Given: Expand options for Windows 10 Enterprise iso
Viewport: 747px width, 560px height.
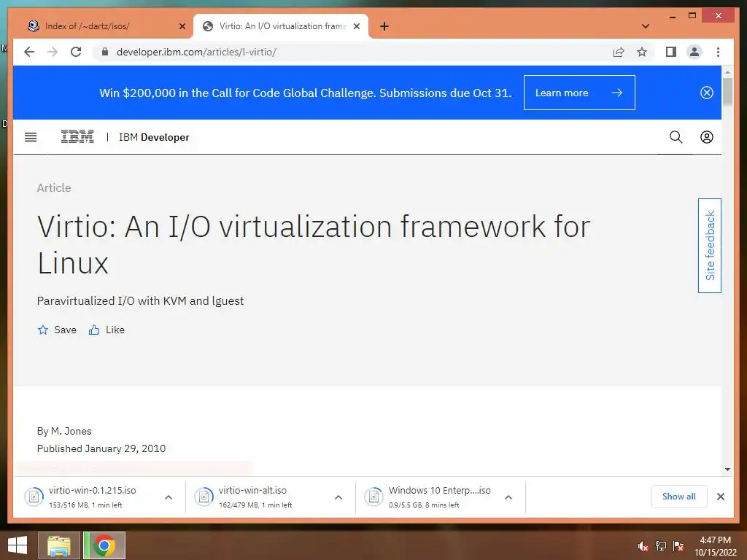Looking at the screenshot, I should [508, 497].
